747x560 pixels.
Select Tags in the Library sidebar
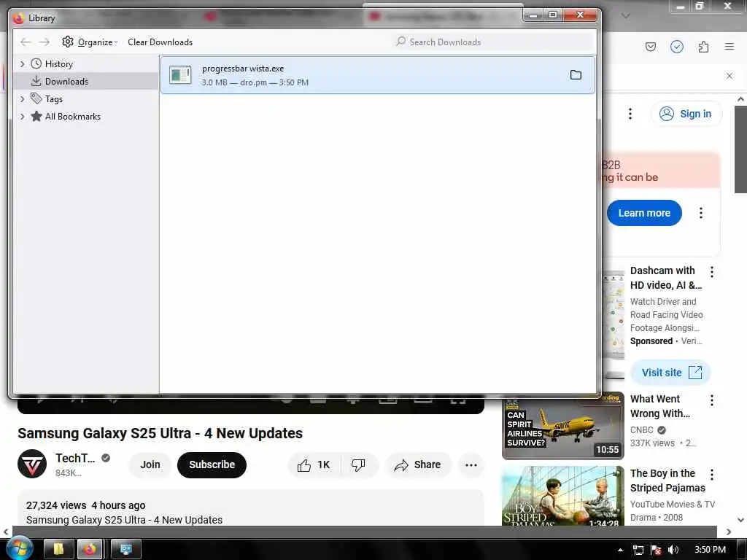pos(54,99)
